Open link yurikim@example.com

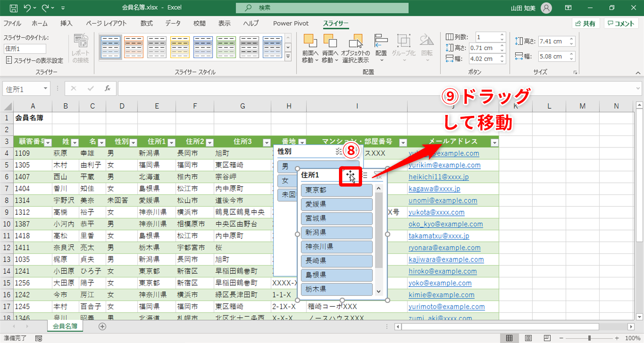coord(445,165)
